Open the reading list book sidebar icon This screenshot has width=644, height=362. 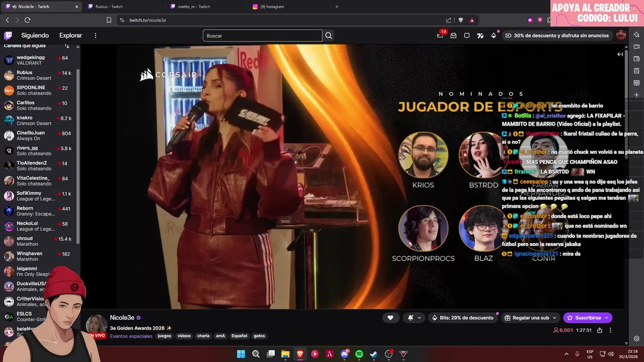tap(636, 82)
